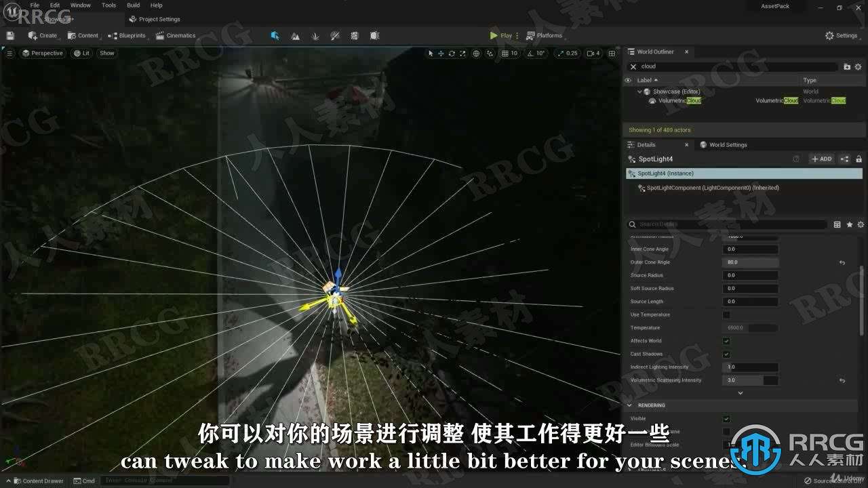Open the Cinematics dropdown

(175, 35)
